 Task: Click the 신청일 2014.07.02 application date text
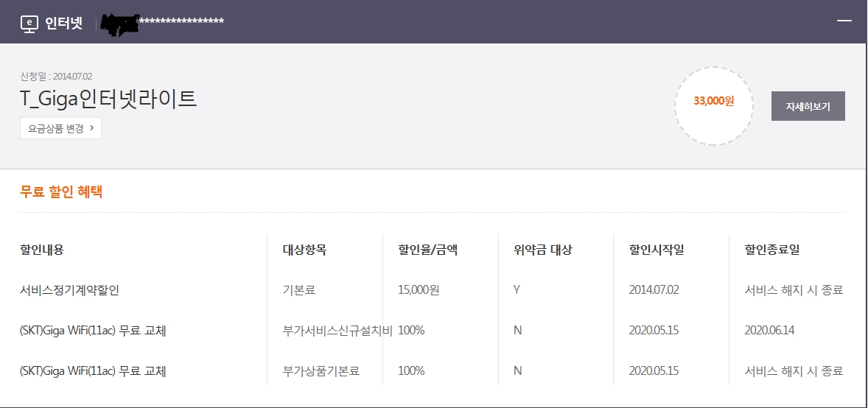[56, 76]
